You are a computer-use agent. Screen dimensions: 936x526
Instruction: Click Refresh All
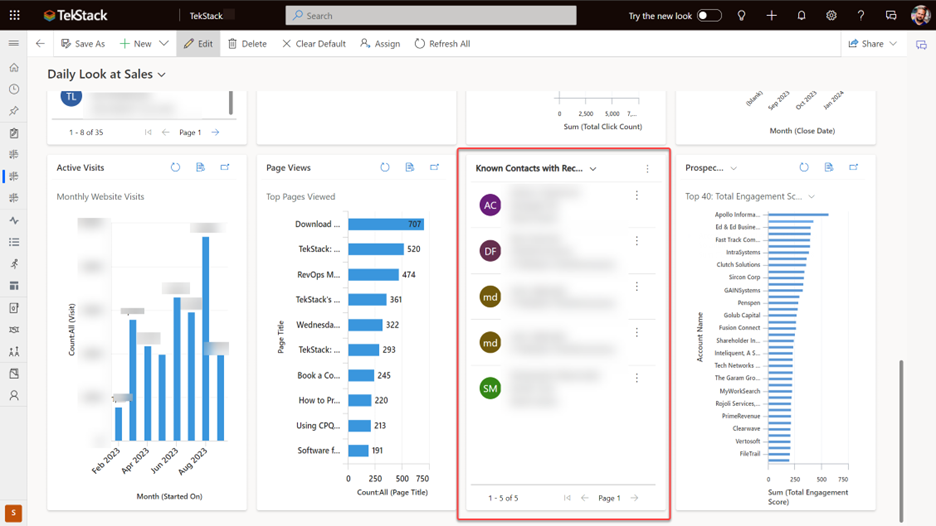tap(442, 44)
